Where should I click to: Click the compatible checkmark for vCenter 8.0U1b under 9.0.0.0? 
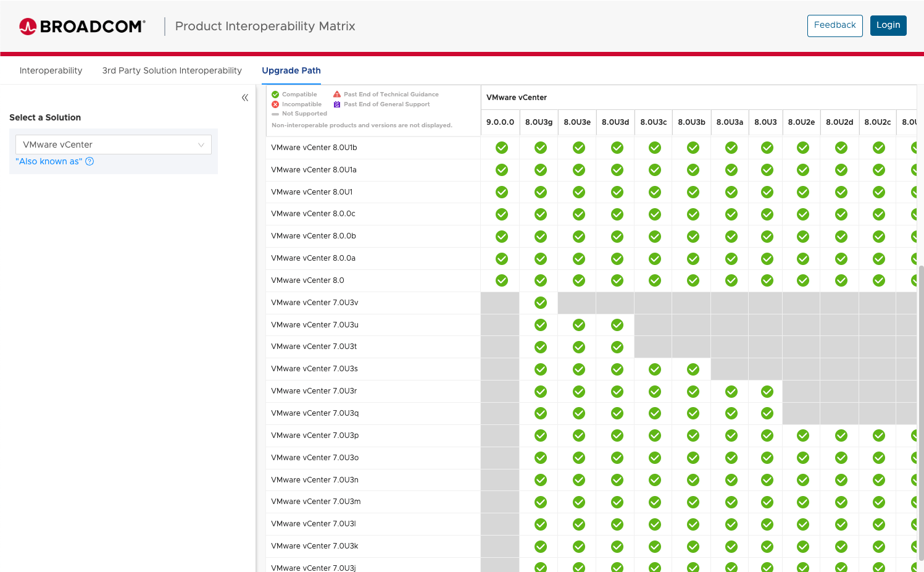(501, 148)
